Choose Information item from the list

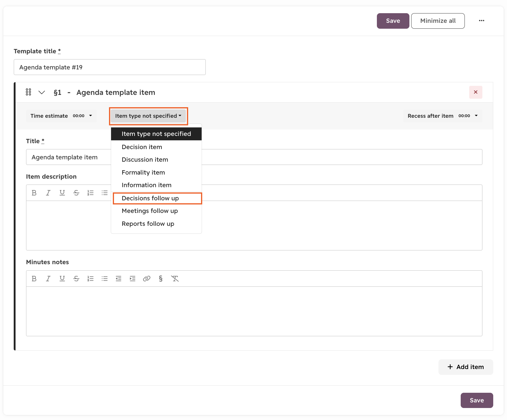click(x=156, y=185)
